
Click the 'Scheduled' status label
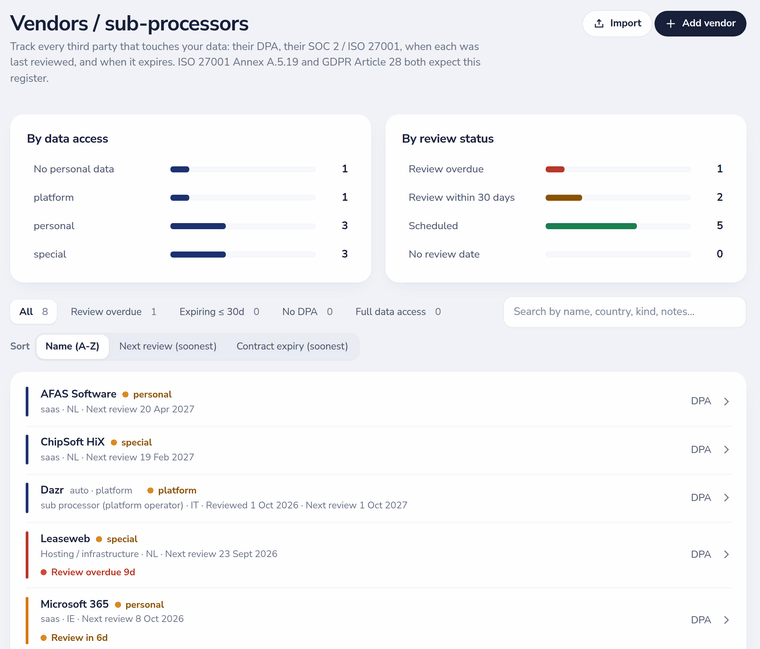(x=433, y=226)
